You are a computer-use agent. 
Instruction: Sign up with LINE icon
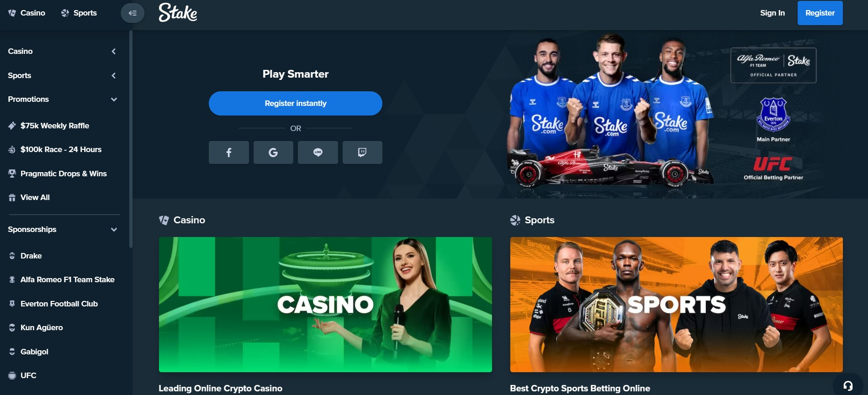coord(318,152)
